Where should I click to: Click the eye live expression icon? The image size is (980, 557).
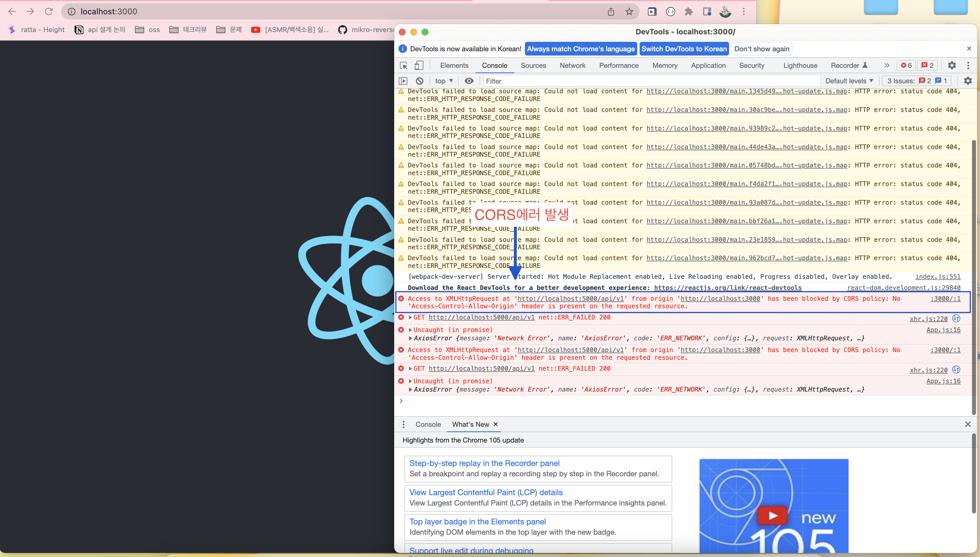[x=469, y=81]
